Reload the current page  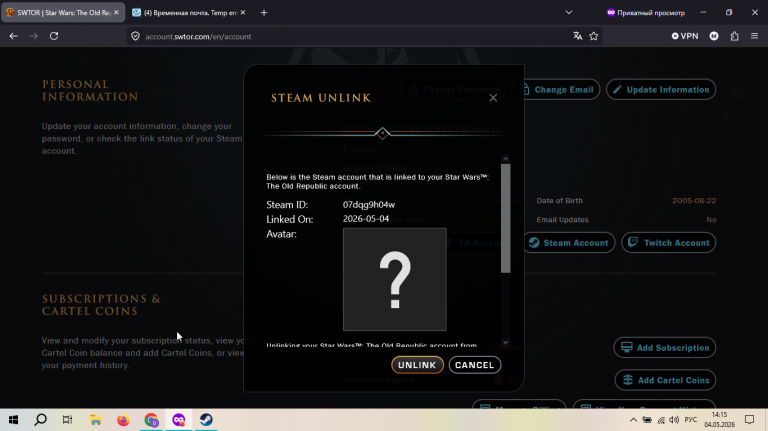click(x=54, y=36)
